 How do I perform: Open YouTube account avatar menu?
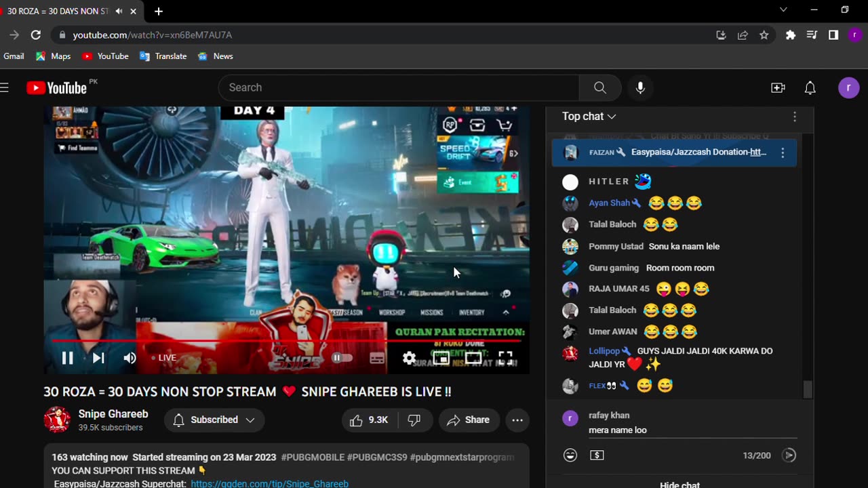coord(849,87)
